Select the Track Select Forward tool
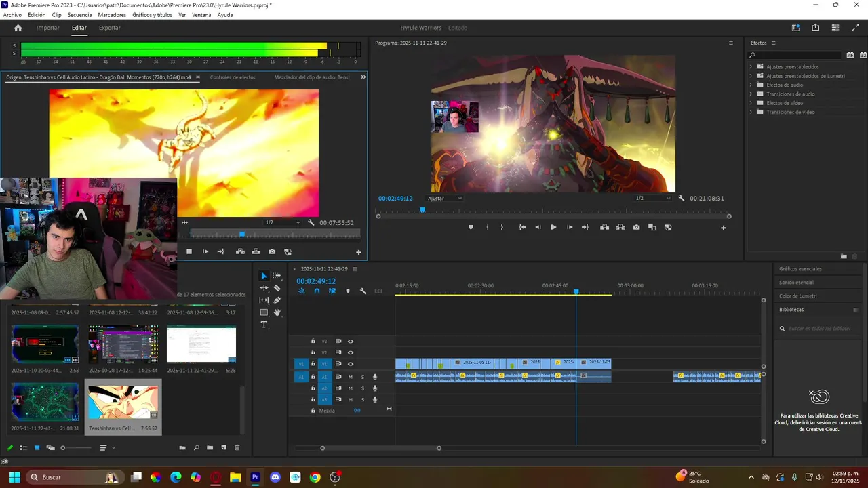The image size is (868, 488). tap(277, 276)
